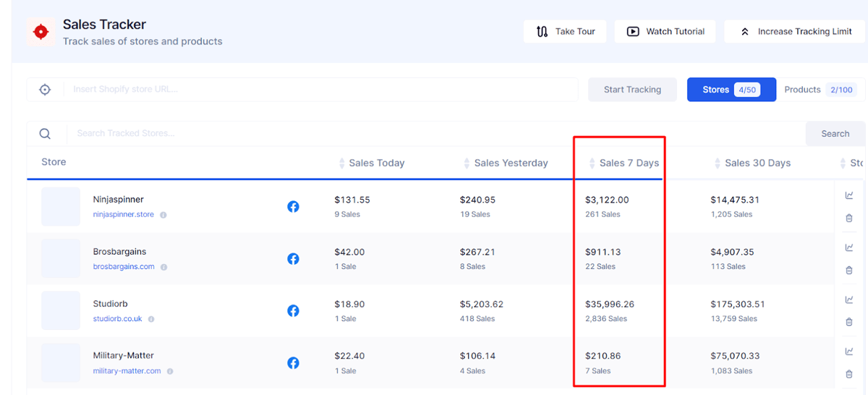Click the $35,996.26 seven-day sales value

[x=610, y=304]
